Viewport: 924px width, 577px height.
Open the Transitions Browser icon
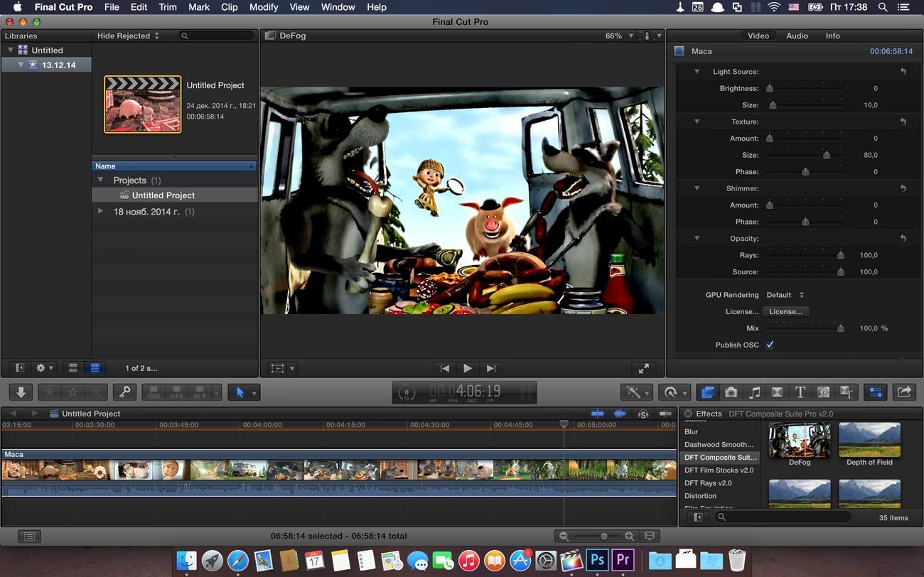click(x=777, y=392)
